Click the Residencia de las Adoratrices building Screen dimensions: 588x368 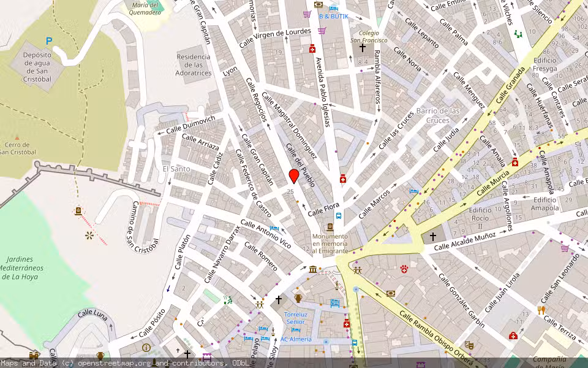pyautogui.click(x=194, y=65)
